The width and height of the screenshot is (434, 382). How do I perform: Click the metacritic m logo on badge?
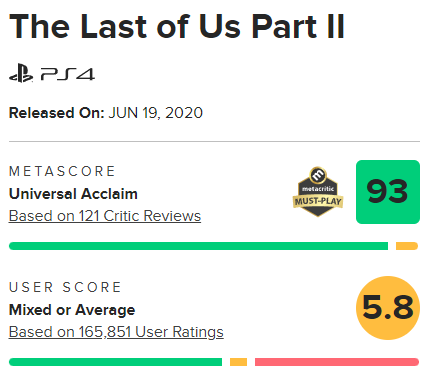[318, 175]
